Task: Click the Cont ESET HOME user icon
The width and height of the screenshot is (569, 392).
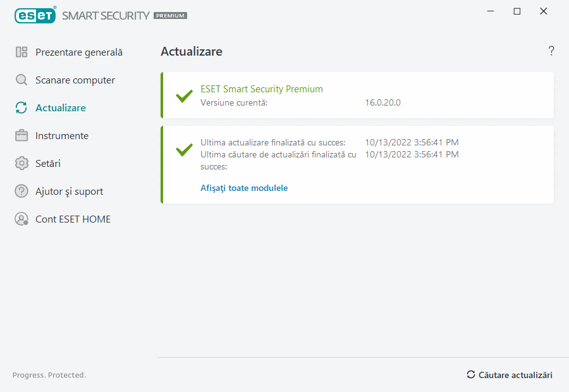Action: click(x=21, y=219)
